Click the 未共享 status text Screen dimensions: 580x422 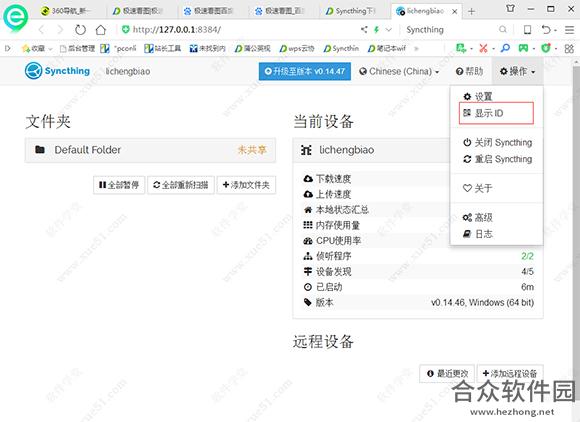click(x=252, y=150)
